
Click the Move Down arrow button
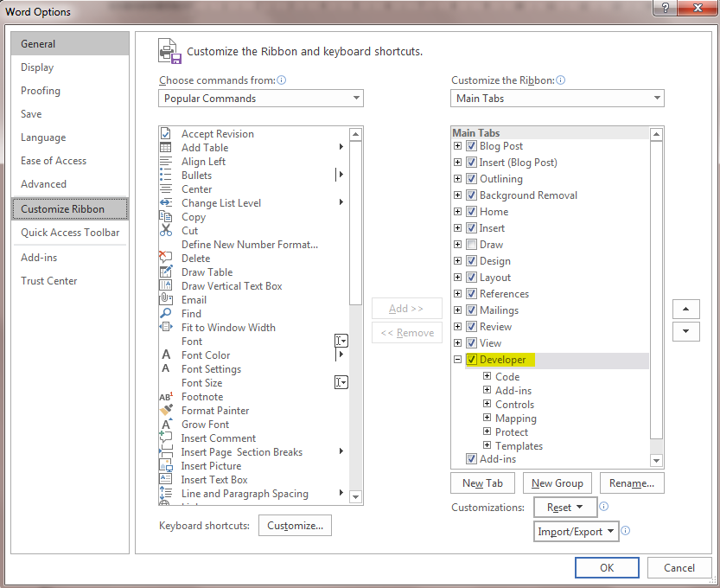pyautogui.click(x=686, y=331)
